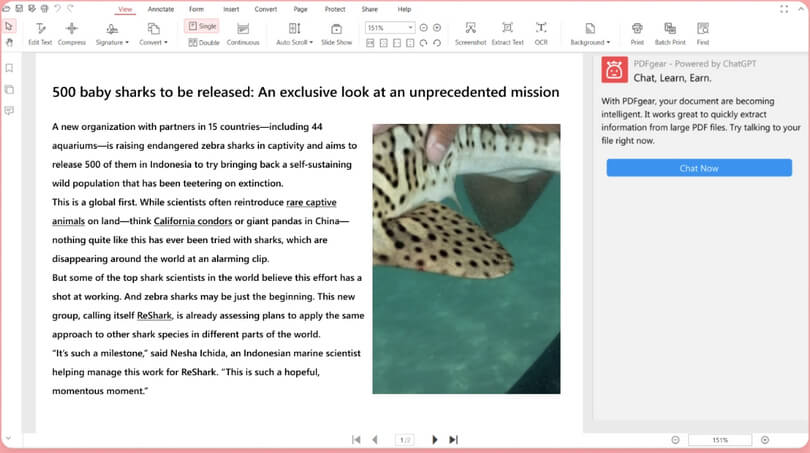Switch to Single page view

point(202,26)
